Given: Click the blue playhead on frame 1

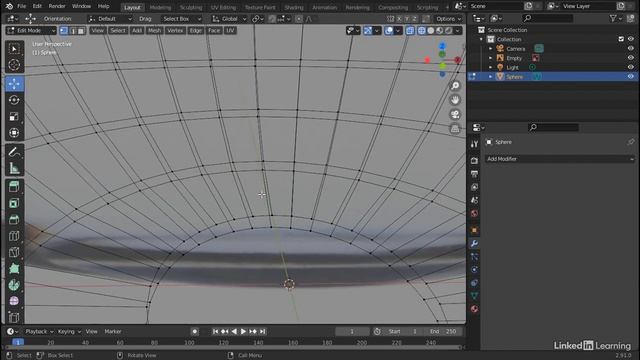Looking at the screenshot, I should point(18,342).
